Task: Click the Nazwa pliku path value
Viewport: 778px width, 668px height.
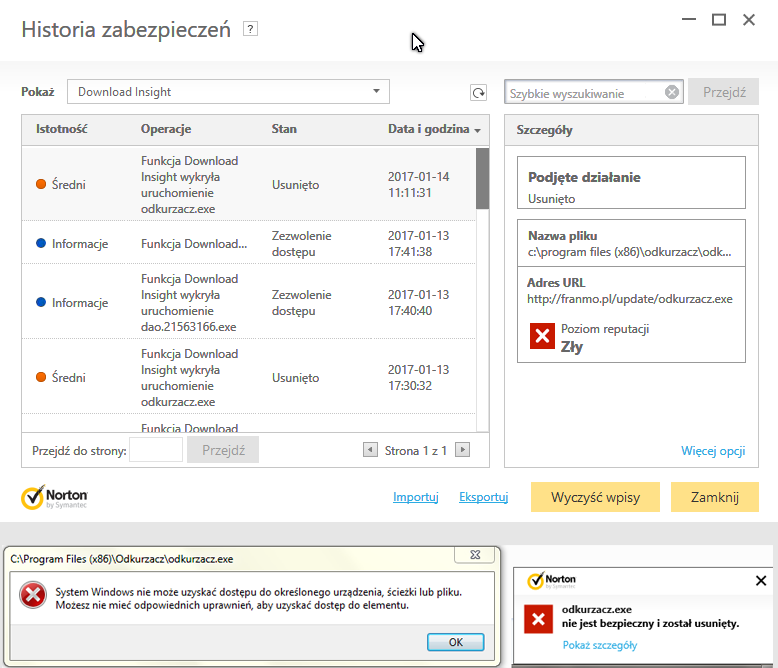Action: tap(629, 252)
